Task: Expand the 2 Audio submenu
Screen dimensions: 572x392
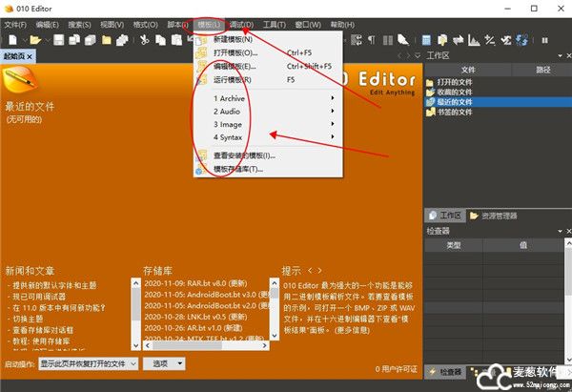Action: click(x=333, y=111)
